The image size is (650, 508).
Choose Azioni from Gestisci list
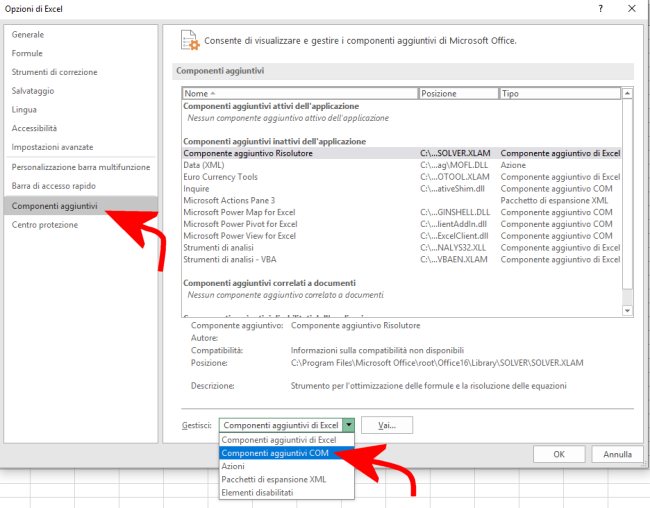[286, 466]
